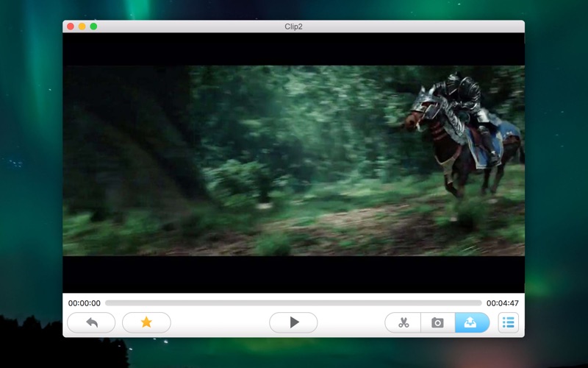Viewport: 588px width, 368px height.
Task: Click the video frame with the knight
Action: coord(293,160)
